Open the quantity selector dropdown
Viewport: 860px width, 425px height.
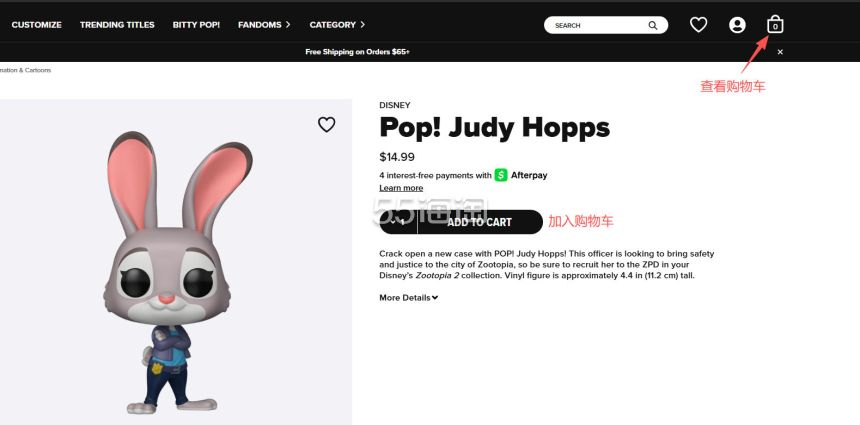(398, 222)
